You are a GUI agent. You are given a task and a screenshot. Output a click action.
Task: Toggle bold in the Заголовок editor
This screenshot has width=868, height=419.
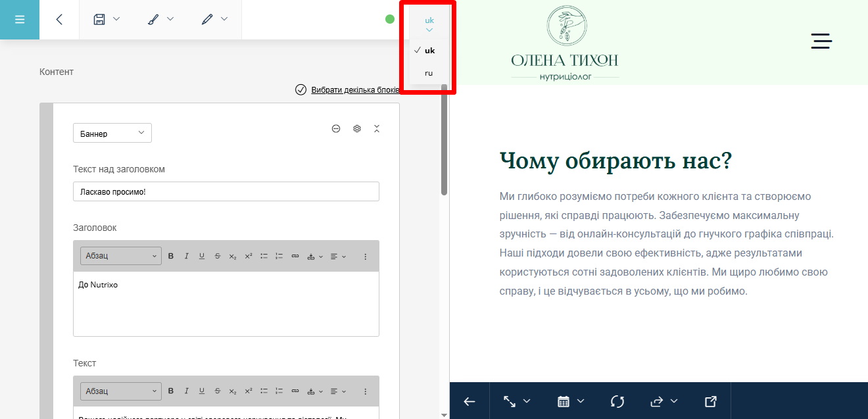click(171, 257)
